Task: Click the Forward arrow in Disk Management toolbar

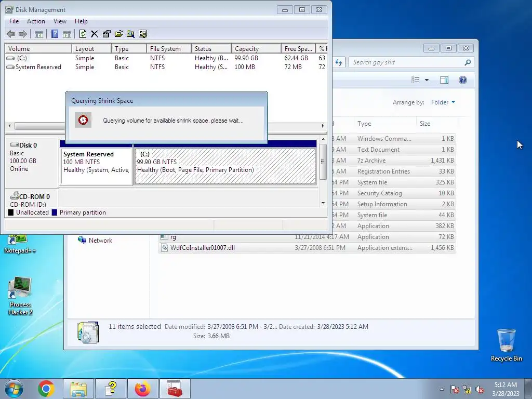Action: click(x=23, y=34)
